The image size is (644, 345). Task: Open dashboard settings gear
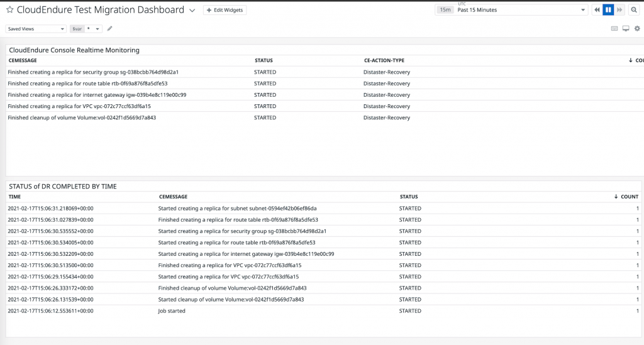point(637,29)
